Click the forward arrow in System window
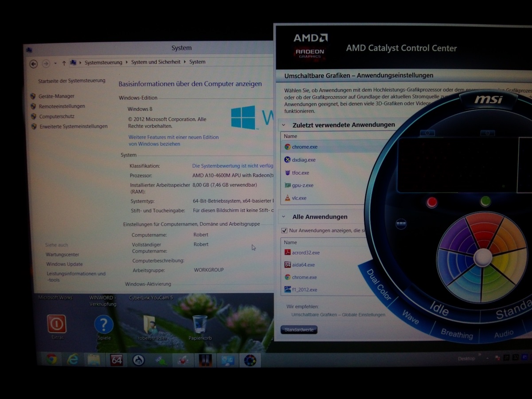This screenshot has width=532, height=399. tap(46, 64)
